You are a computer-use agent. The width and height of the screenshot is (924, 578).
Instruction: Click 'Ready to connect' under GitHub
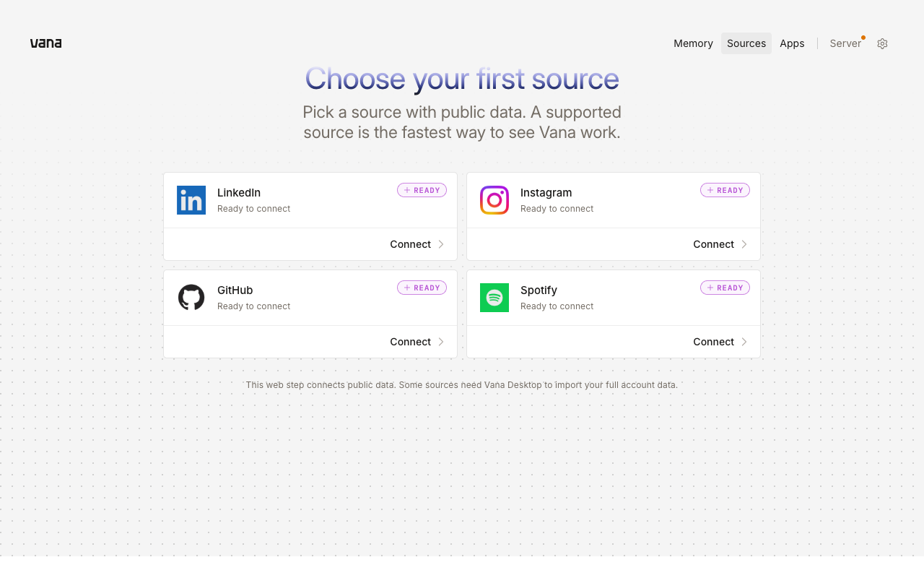pos(253,306)
